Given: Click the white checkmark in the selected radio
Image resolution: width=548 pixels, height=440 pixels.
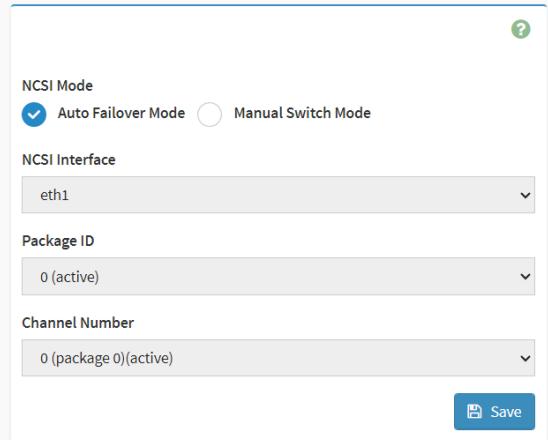Looking at the screenshot, I should click(34, 114).
